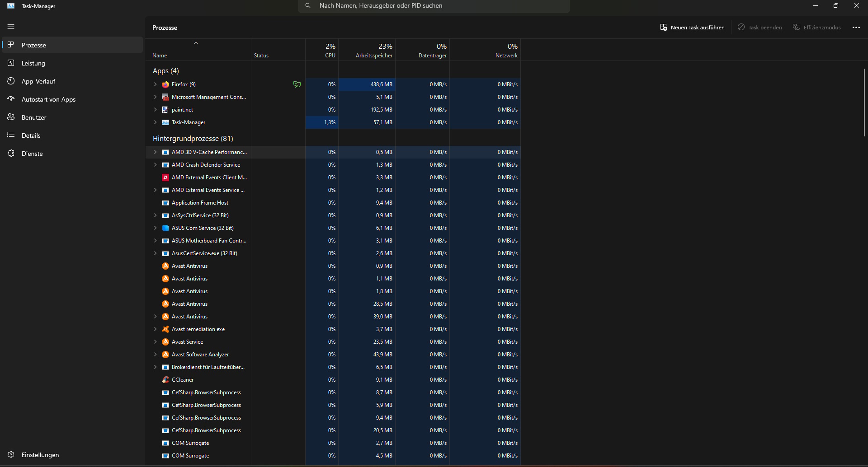Click the Avast Software Analyzer icon
868x467 pixels.
(165, 355)
